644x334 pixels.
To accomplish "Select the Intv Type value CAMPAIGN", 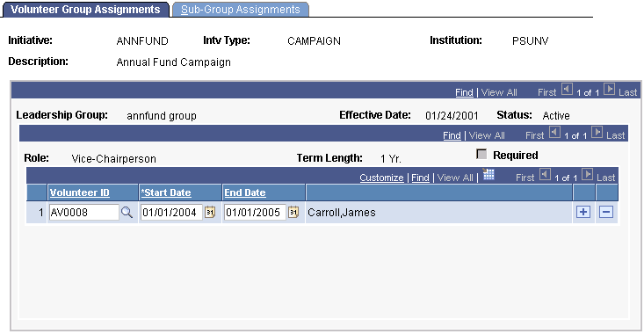I will pyautogui.click(x=315, y=41).
